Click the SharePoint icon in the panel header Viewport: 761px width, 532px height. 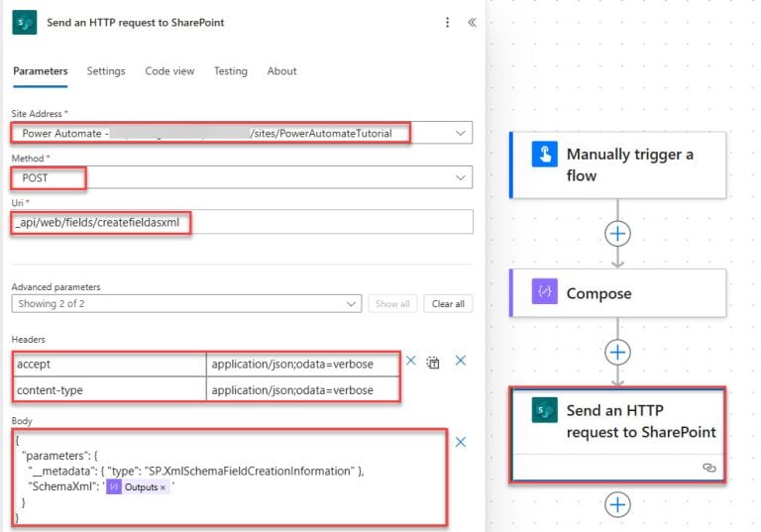[x=24, y=23]
